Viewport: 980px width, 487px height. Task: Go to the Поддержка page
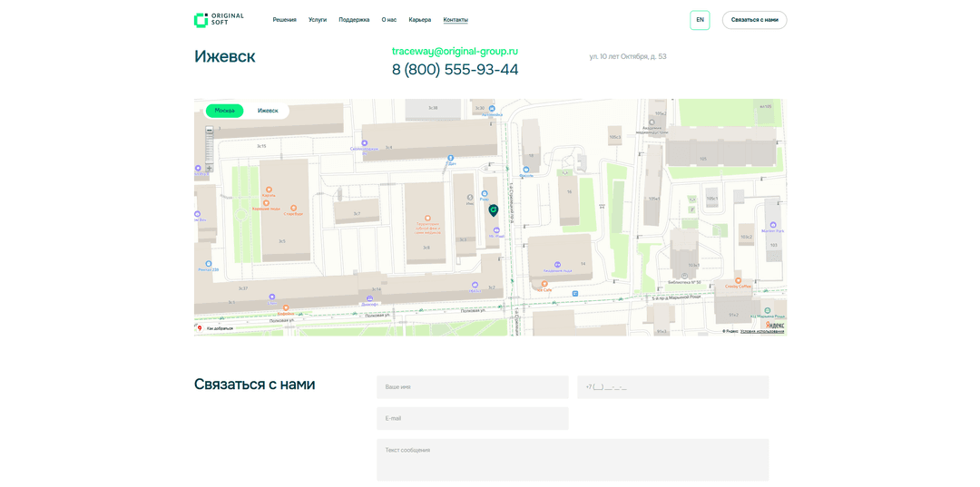pyautogui.click(x=354, y=20)
